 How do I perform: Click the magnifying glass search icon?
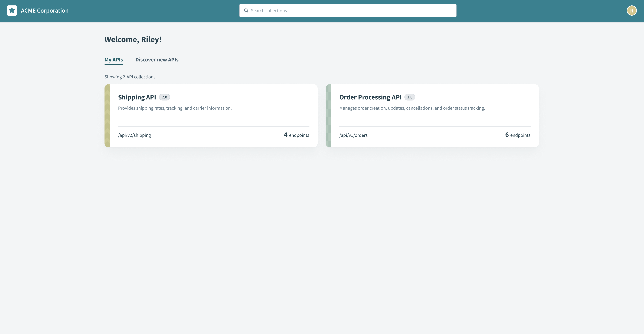246,11
